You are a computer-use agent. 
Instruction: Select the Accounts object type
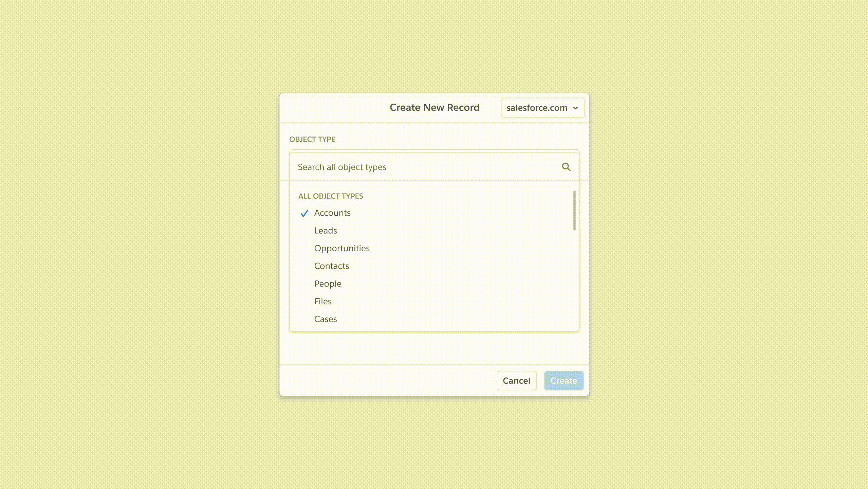pos(332,213)
